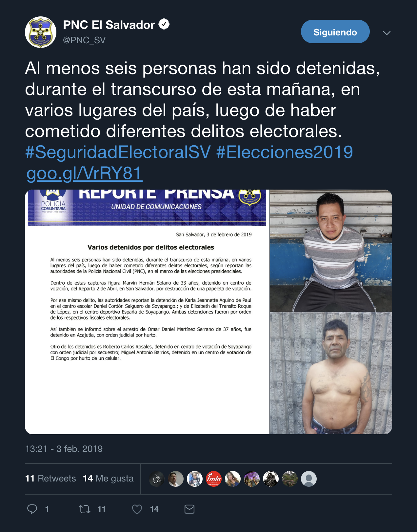Toggle the Siguiendo follow button
417x532 pixels.
coord(335,32)
